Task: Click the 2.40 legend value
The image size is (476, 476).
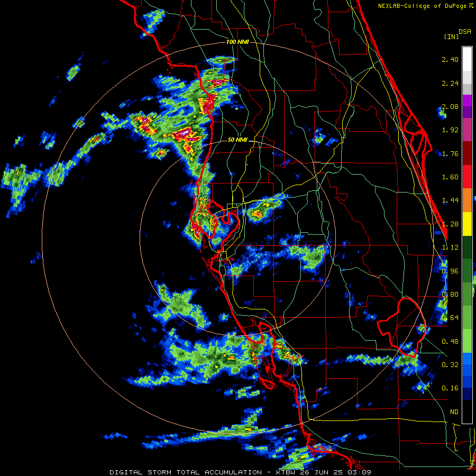Action: pyautogui.click(x=450, y=59)
